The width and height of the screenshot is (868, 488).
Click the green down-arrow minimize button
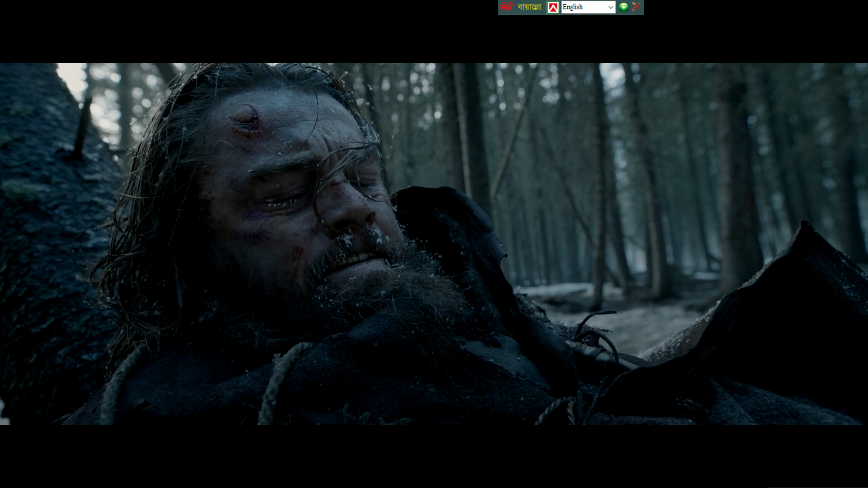click(623, 7)
